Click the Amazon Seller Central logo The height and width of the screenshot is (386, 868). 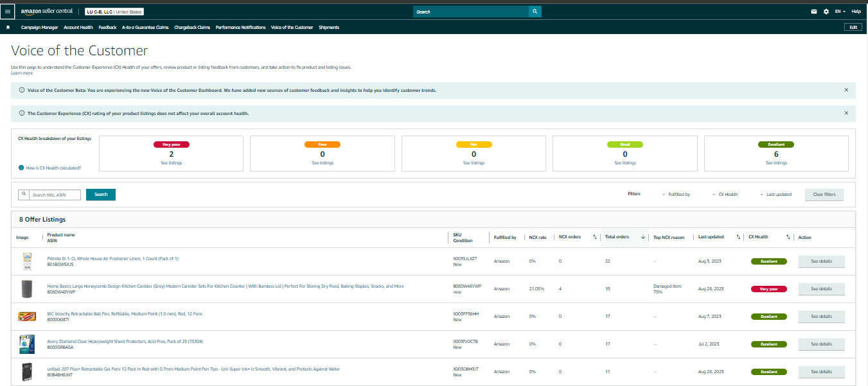click(x=48, y=12)
